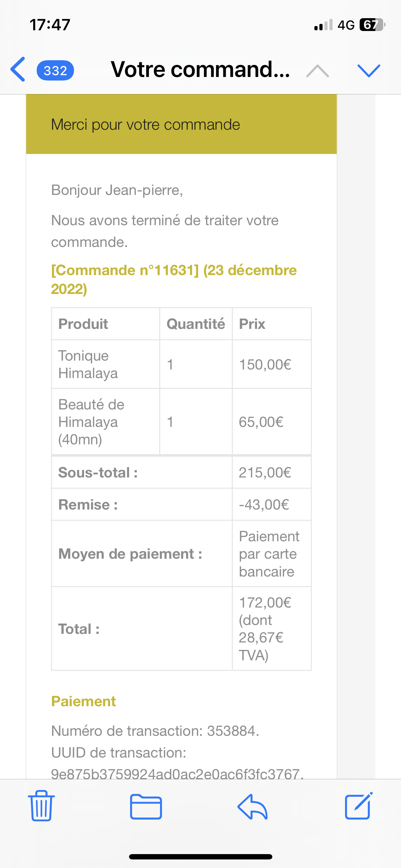The width and height of the screenshot is (401, 868).
Task: Tap the battery indicator in status bar
Action: click(372, 25)
